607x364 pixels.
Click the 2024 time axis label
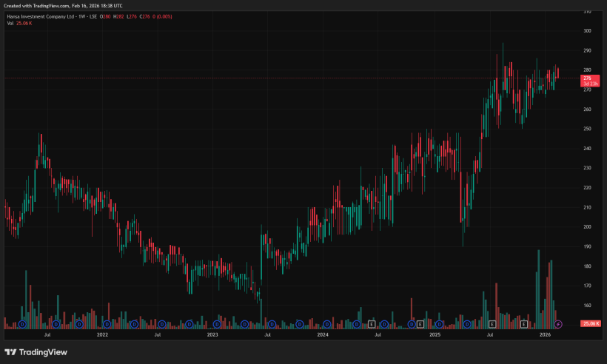[x=323, y=335]
